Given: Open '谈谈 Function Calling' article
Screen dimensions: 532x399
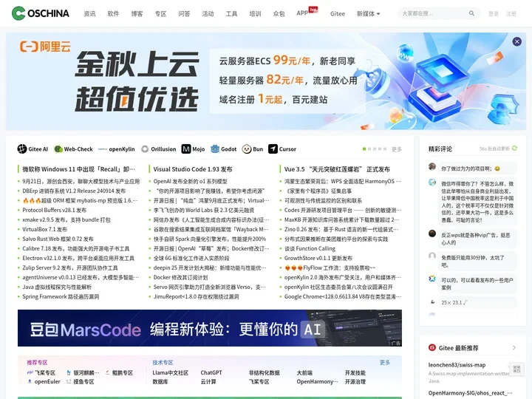Looking at the screenshot, I should click(310, 248).
